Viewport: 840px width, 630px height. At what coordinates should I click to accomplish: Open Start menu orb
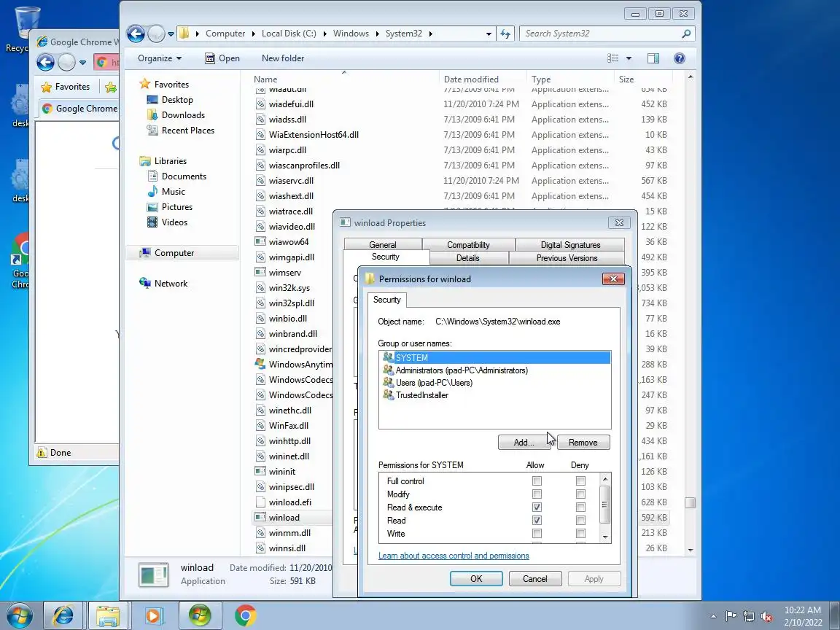click(19, 615)
